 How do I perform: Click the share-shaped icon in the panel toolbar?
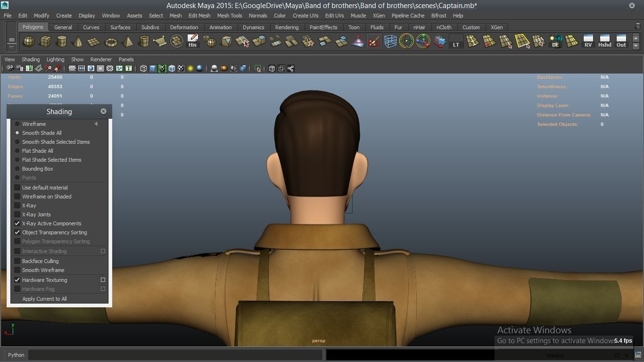click(x=291, y=68)
